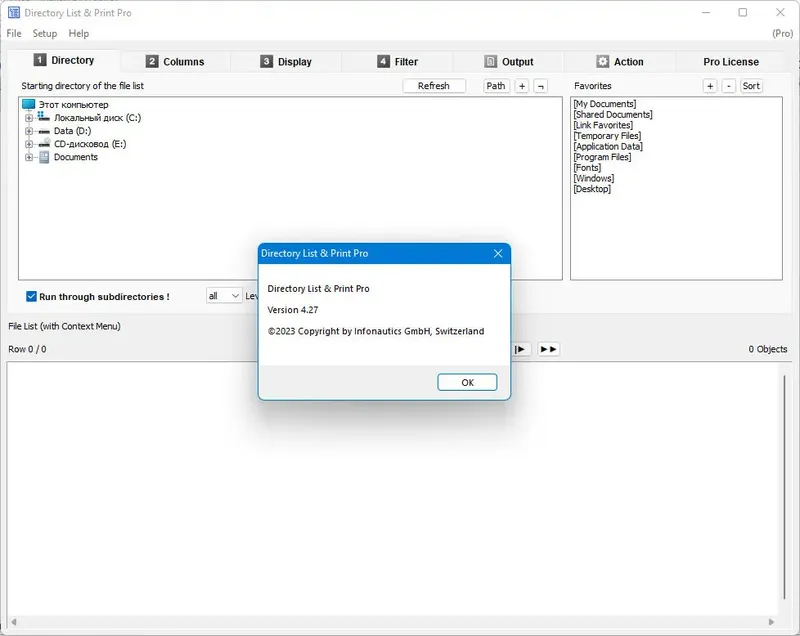The image size is (800, 636).
Task: Disable Run through subdirectories
Action: (31, 296)
